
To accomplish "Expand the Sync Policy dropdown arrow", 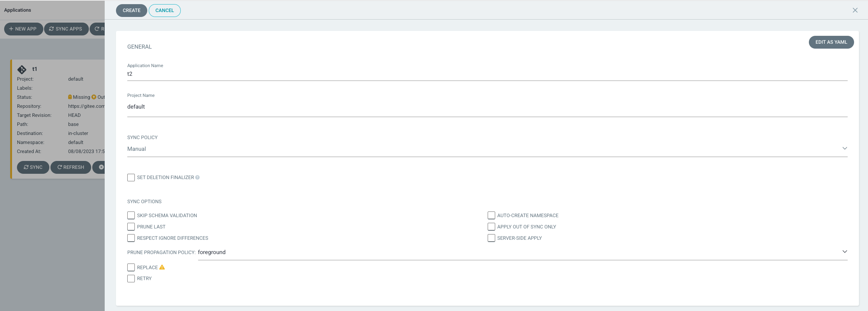I will (x=845, y=149).
